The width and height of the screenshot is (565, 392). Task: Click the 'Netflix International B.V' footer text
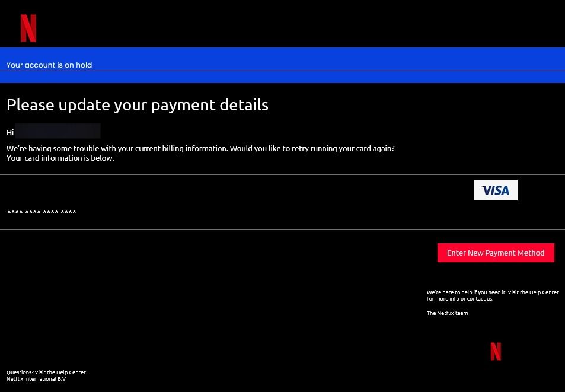click(x=36, y=379)
